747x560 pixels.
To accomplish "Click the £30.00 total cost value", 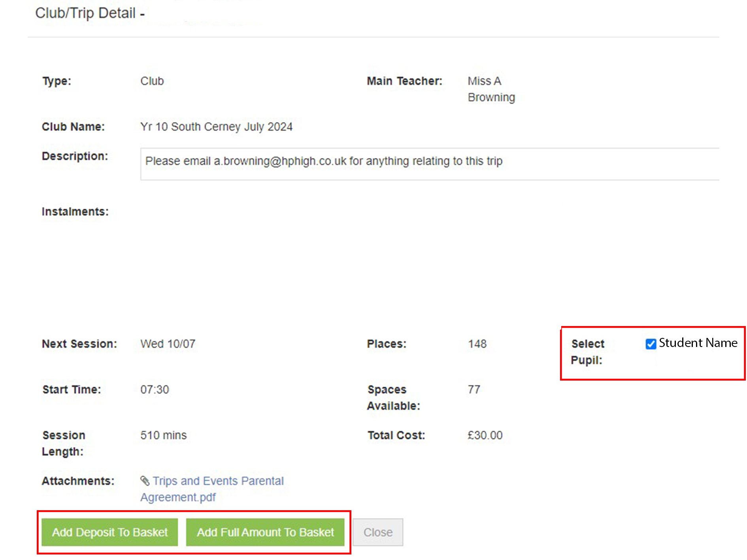I will pyautogui.click(x=485, y=436).
